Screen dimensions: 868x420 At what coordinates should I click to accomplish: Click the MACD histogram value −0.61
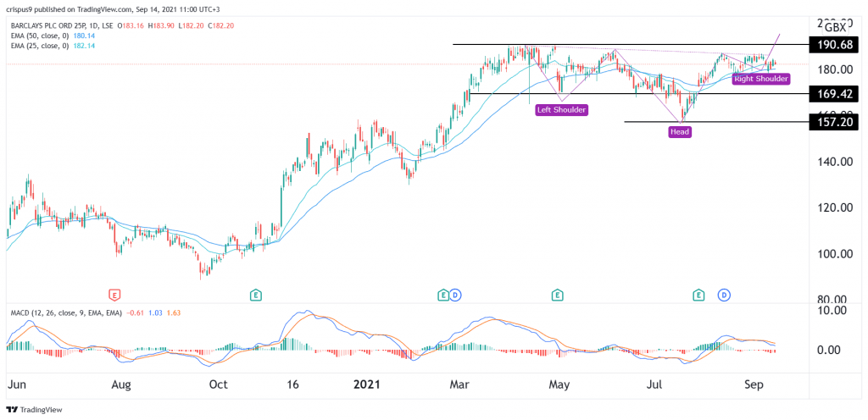[133, 312]
